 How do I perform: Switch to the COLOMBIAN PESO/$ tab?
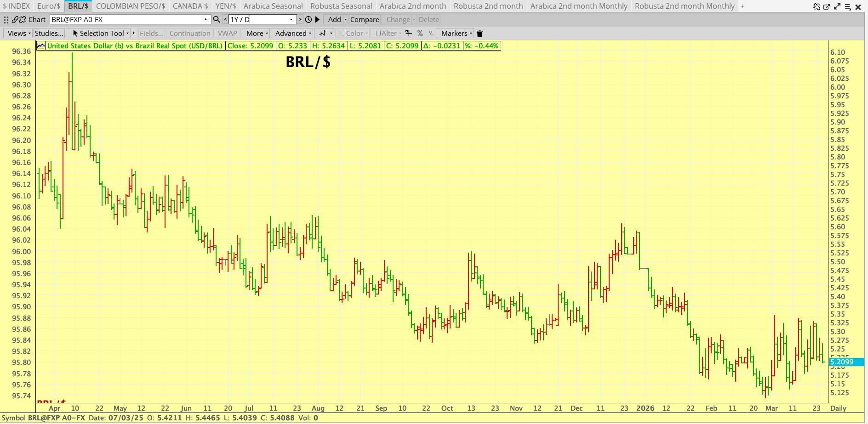point(131,6)
